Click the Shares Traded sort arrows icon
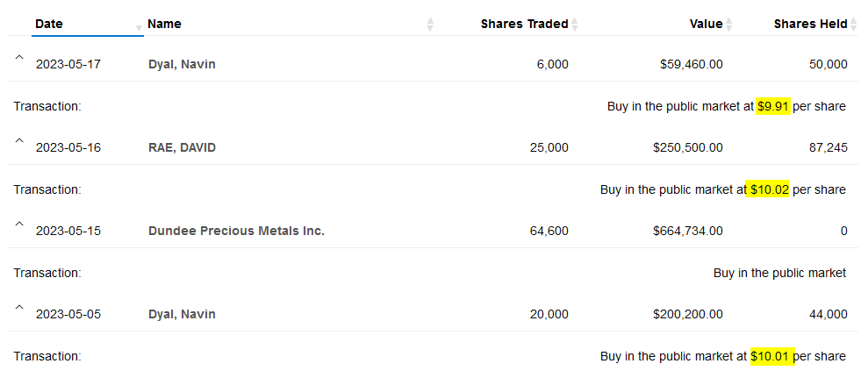The height and width of the screenshot is (378, 868). click(575, 25)
